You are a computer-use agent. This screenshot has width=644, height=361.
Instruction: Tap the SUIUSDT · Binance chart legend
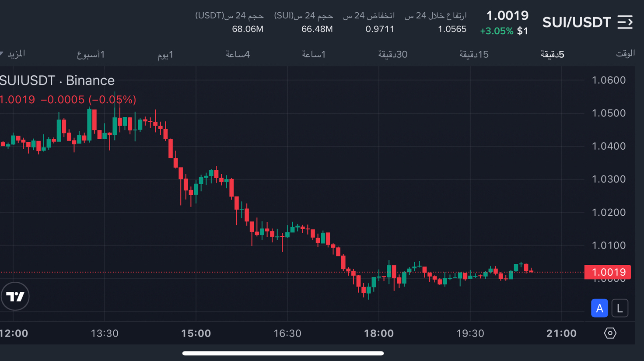pyautogui.click(x=57, y=81)
